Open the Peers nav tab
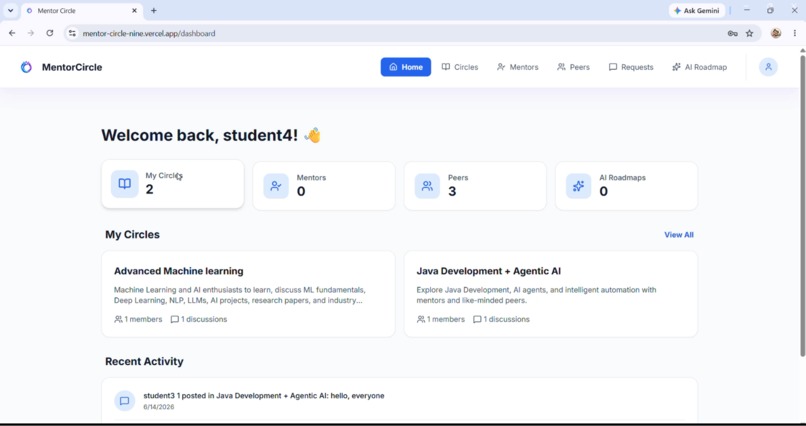Image resolution: width=806 pixels, height=426 pixels. click(573, 67)
